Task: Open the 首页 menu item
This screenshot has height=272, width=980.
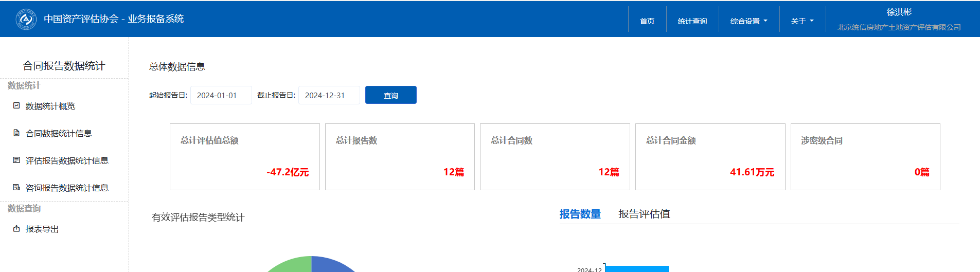Action: click(x=647, y=21)
